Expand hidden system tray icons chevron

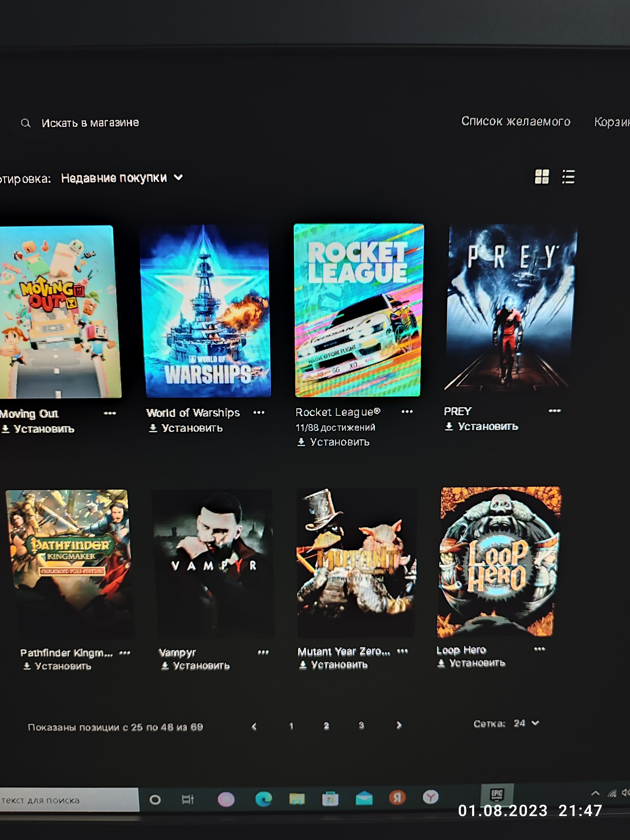595,793
